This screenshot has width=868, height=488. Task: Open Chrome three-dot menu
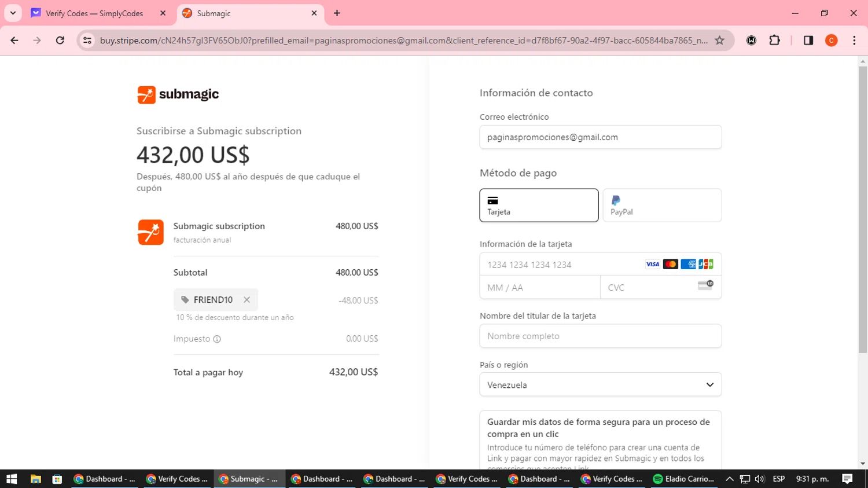point(854,41)
